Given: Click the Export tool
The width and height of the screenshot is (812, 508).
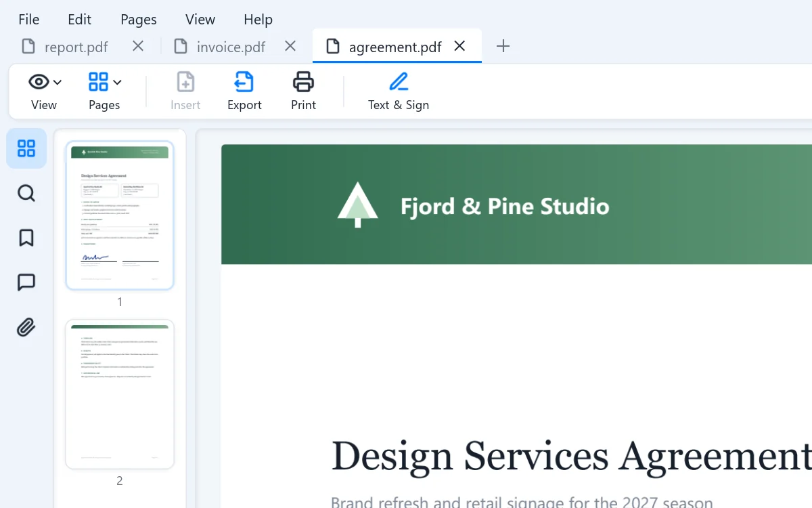Looking at the screenshot, I should [244, 91].
